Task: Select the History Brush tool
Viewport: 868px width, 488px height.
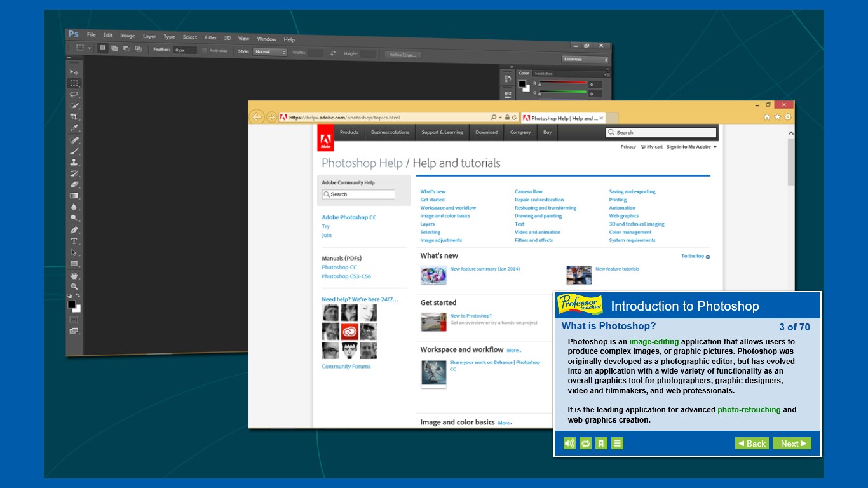Action: (x=74, y=173)
